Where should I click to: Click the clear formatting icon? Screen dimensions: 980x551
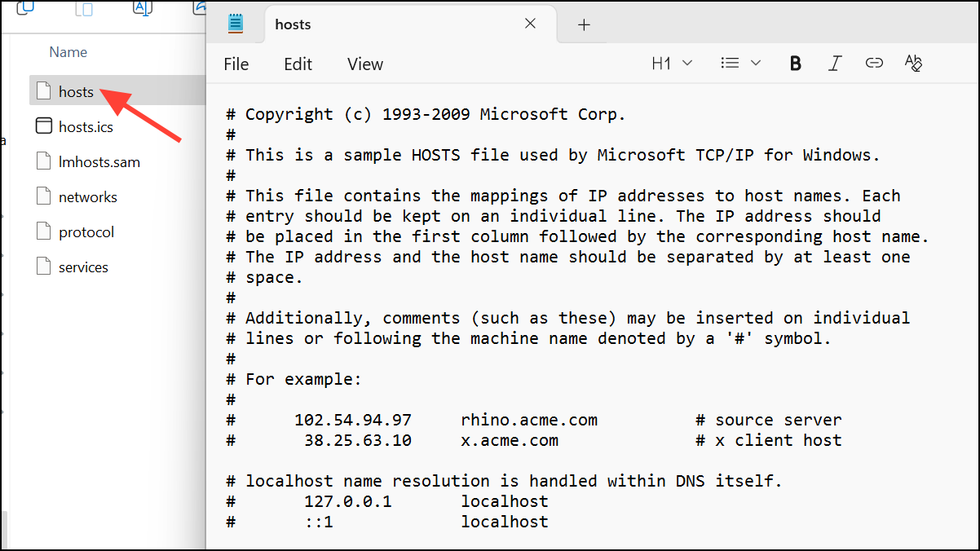[x=913, y=64]
